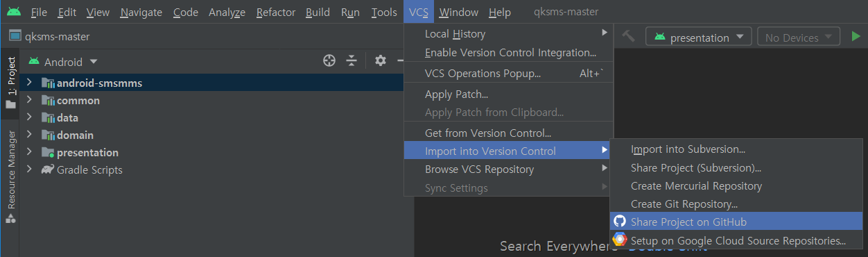Expand the Gradle Scripts node

[x=29, y=169]
